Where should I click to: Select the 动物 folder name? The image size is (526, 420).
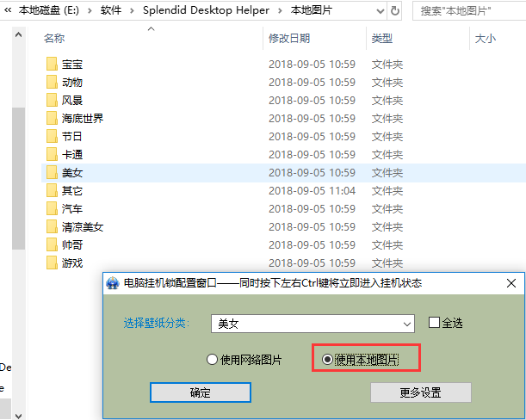[x=72, y=82]
